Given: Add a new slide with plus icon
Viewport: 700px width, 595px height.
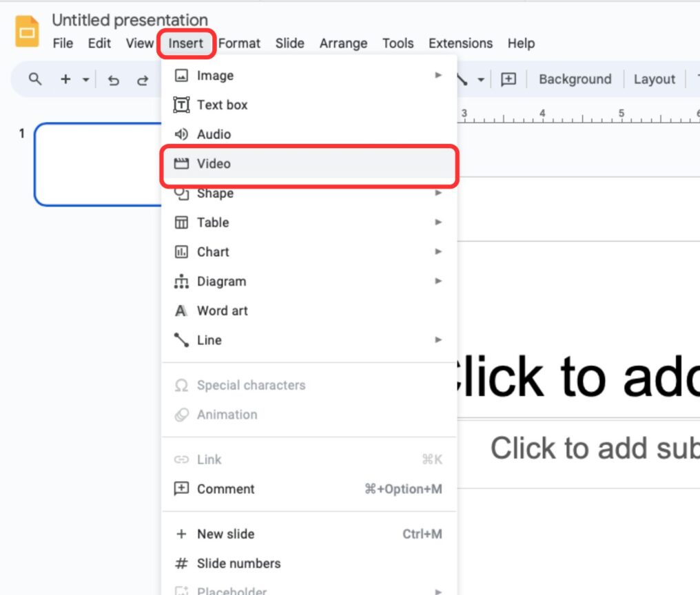Looking at the screenshot, I should (x=65, y=79).
